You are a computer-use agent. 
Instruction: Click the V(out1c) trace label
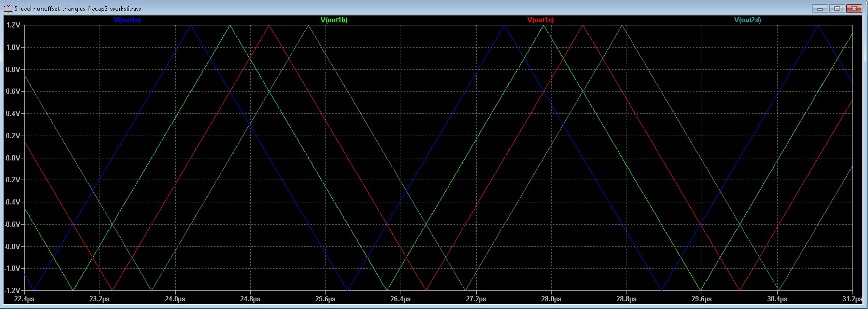(540, 20)
